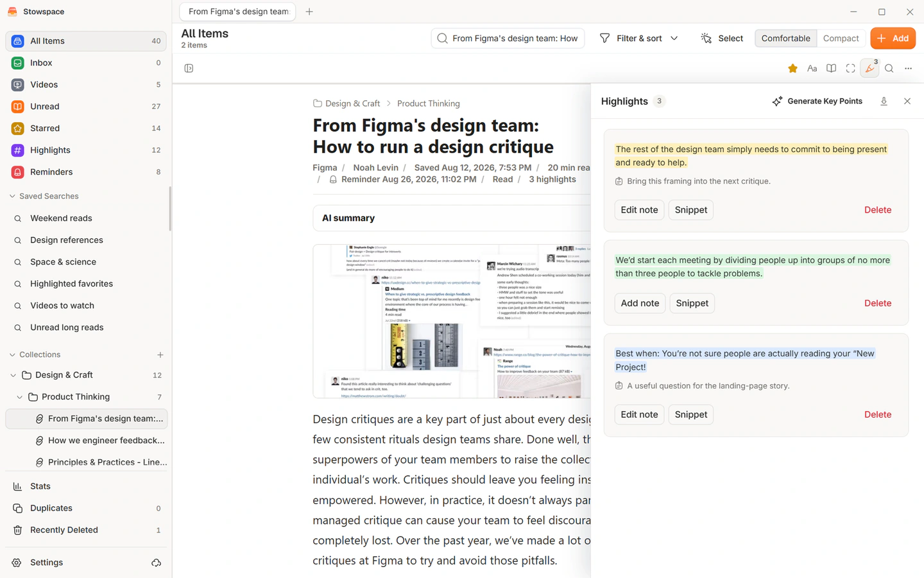Image resolution: width=924 pixels, height=578 pixels.
Task: Open the Highlights sidebar section
Action: [x=86, y=150]
